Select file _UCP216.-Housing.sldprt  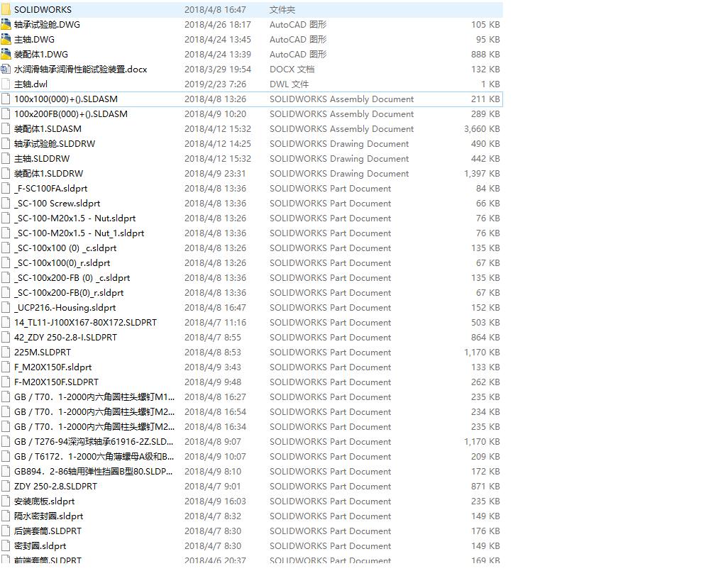pos(65,307)
